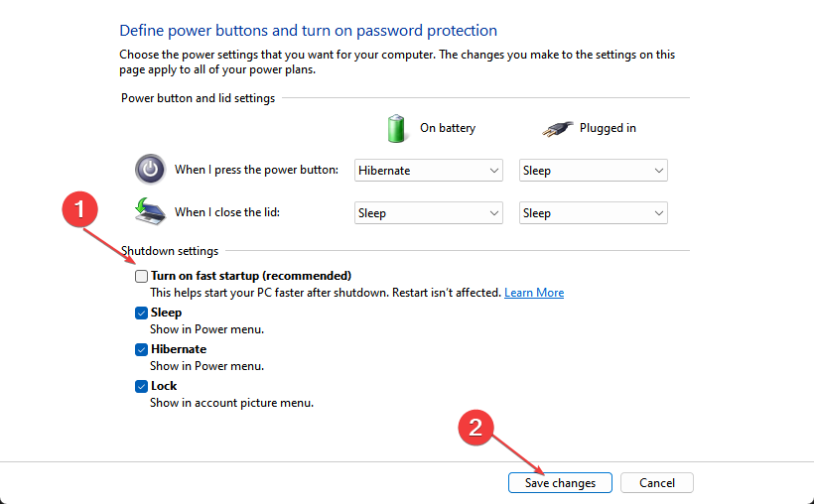Uncheck the Hibernate power menu checkbox

point(141,349)
